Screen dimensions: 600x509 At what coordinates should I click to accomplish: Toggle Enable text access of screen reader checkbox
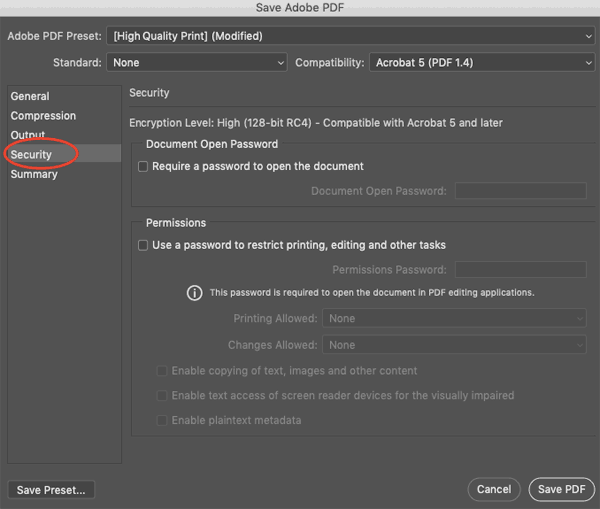[162, 395]
